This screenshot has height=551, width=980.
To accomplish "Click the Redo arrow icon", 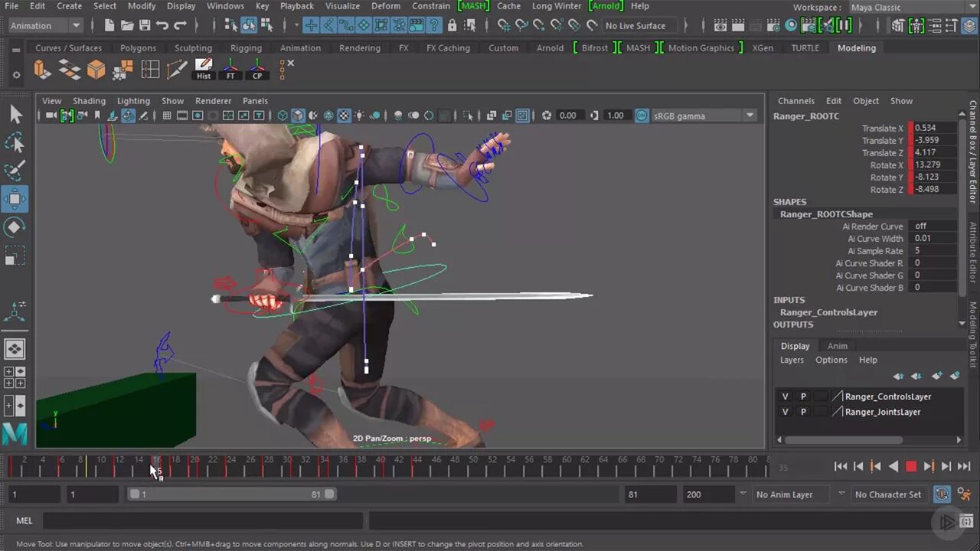I will pyautogui.click(x=180, y=25).
